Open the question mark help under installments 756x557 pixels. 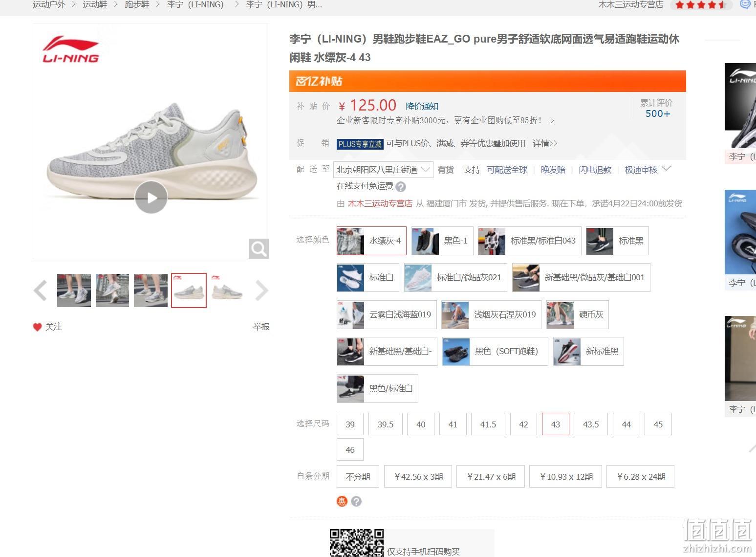click(x=356, y=501)
